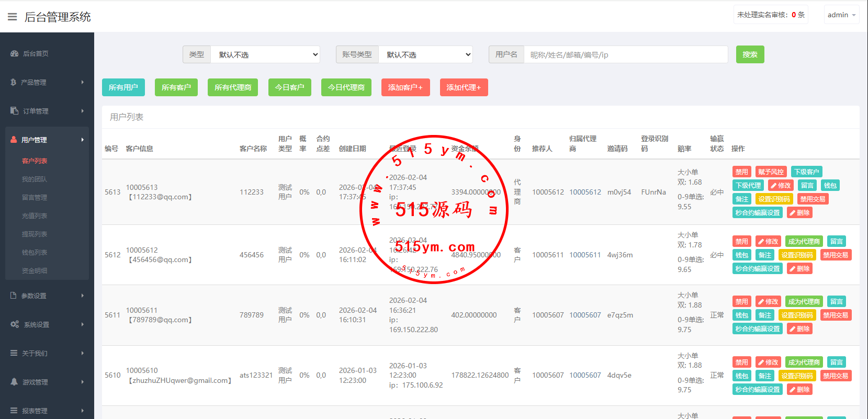Open the 账号类型 dropdown selector
This screenshot has height=419, width=868.
(x=425, y=55)
